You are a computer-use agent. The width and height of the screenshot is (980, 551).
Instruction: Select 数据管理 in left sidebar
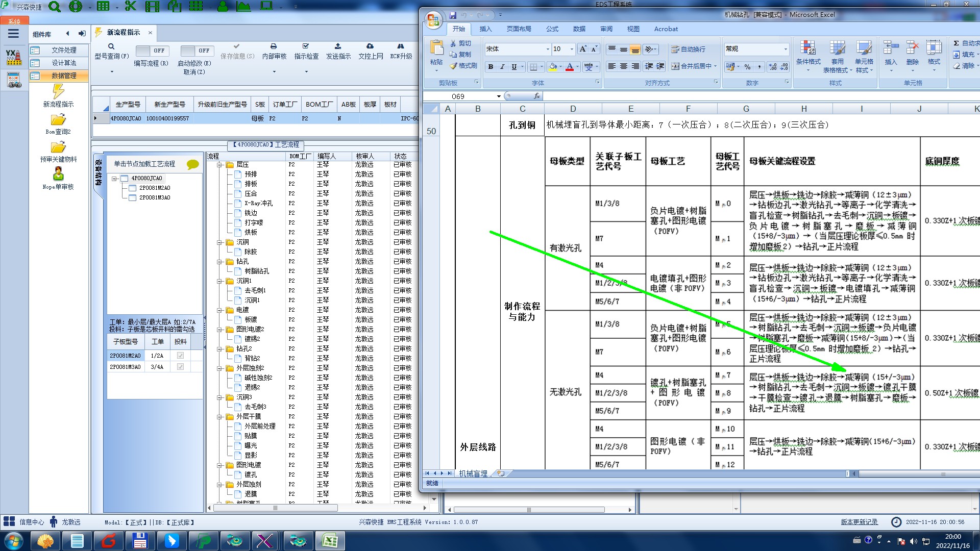coord(64,76)
